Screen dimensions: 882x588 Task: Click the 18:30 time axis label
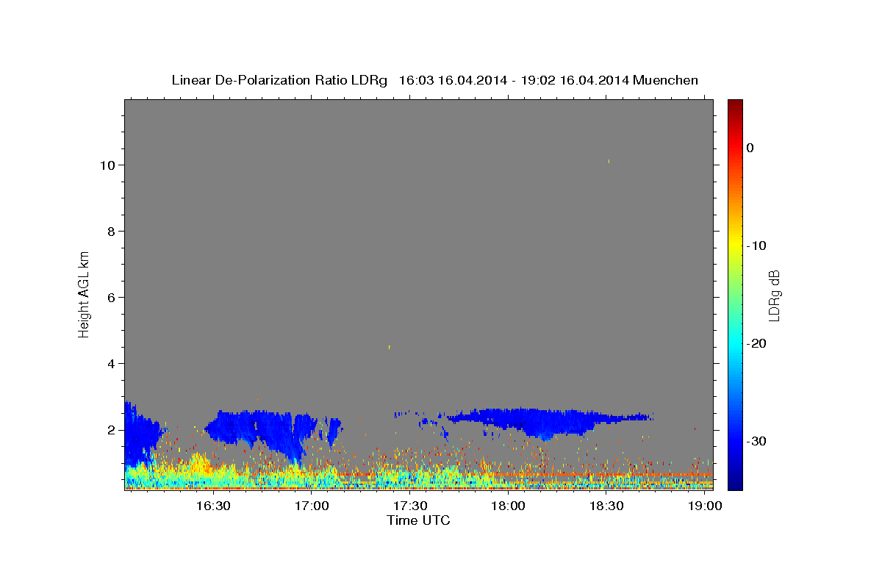pos(606,506)
